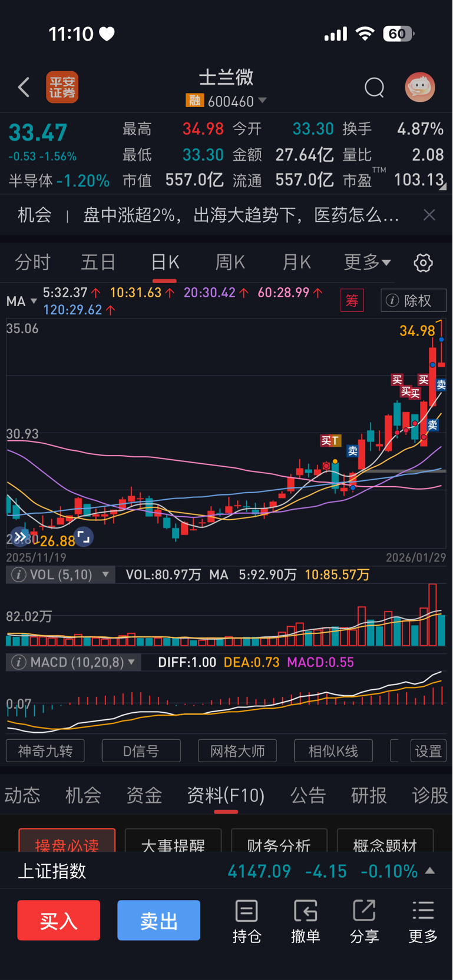Viewport: 453px width, 980px height.
Task: Enable the 相似K线 indicator
Action: pyautogui.click(x=333, y=751)
